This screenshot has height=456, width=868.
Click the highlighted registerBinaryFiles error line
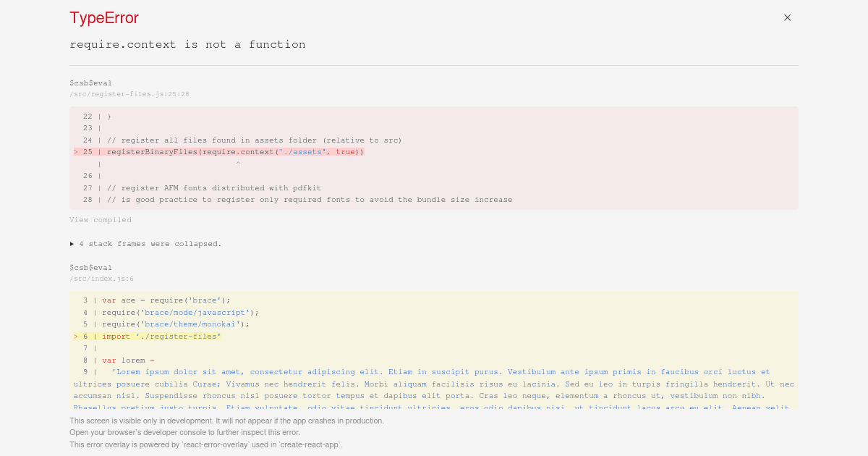(x=231, y=151)
